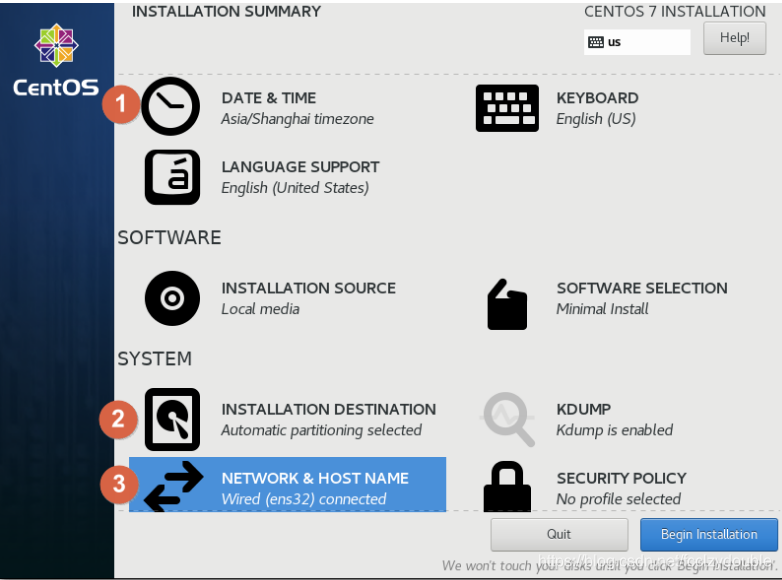This screenshot has width=782, height=580.
Task: Select the LANGUAGE SUPPORT heading
Action: (301, 167)
